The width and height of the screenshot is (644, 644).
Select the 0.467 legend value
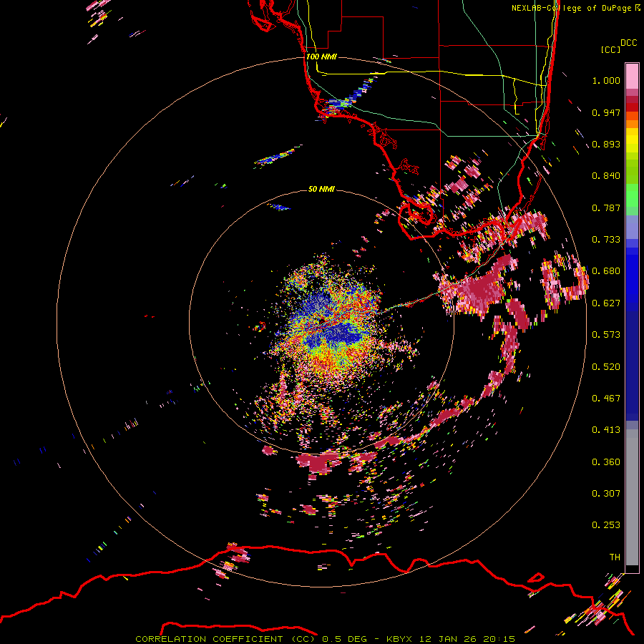click(606, 399)
